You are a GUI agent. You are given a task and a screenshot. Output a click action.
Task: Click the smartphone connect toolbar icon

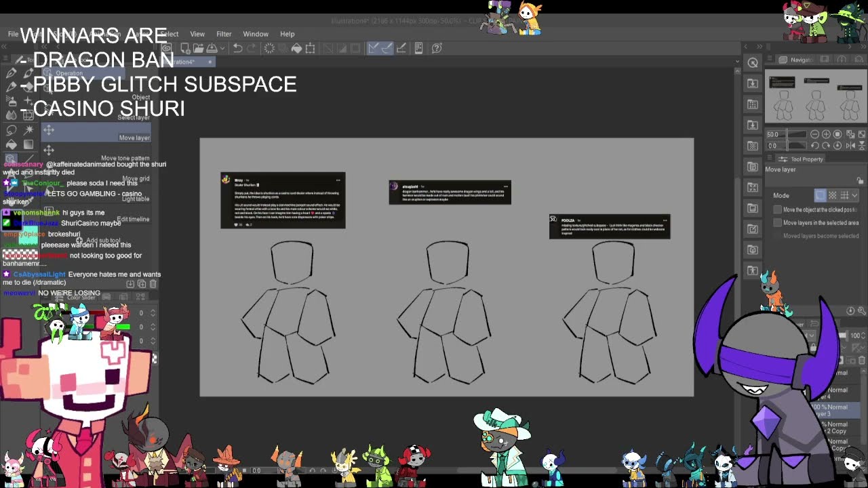[418, 48]
